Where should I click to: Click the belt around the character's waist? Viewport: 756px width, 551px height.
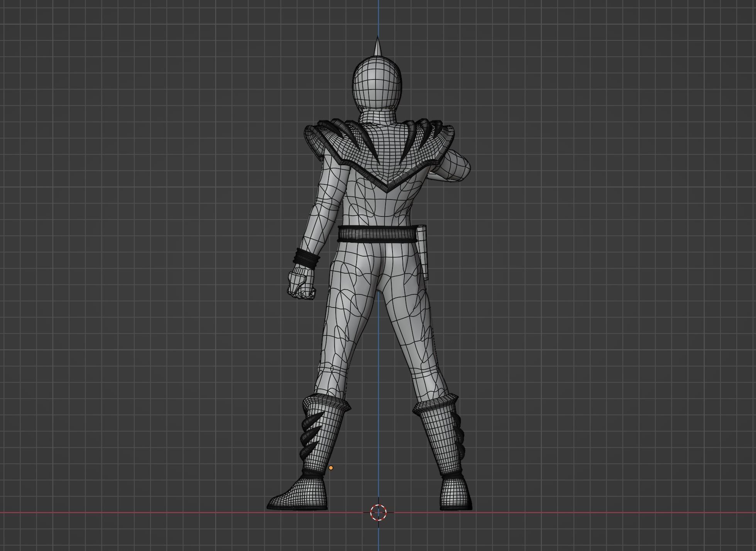378,234
